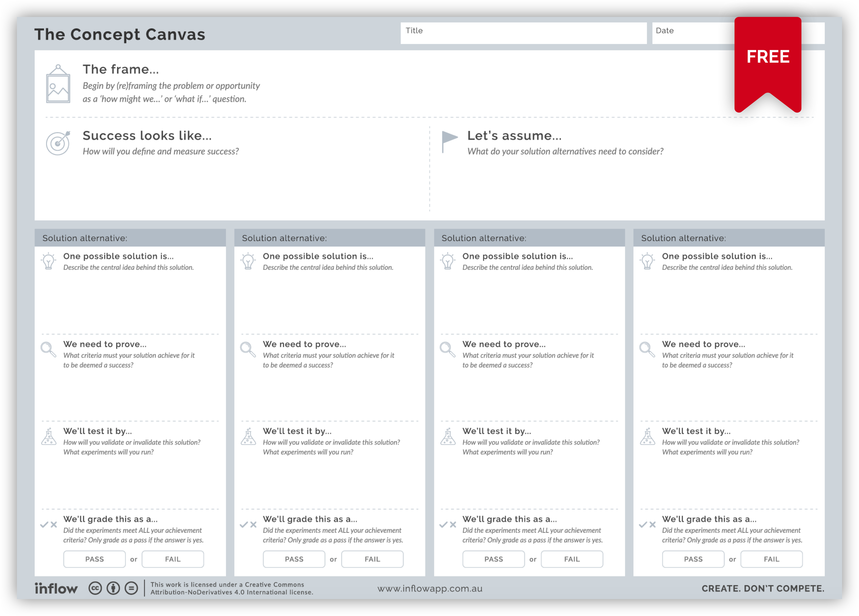Select PASS in the fourth solution column

click(x=693, y=559)
